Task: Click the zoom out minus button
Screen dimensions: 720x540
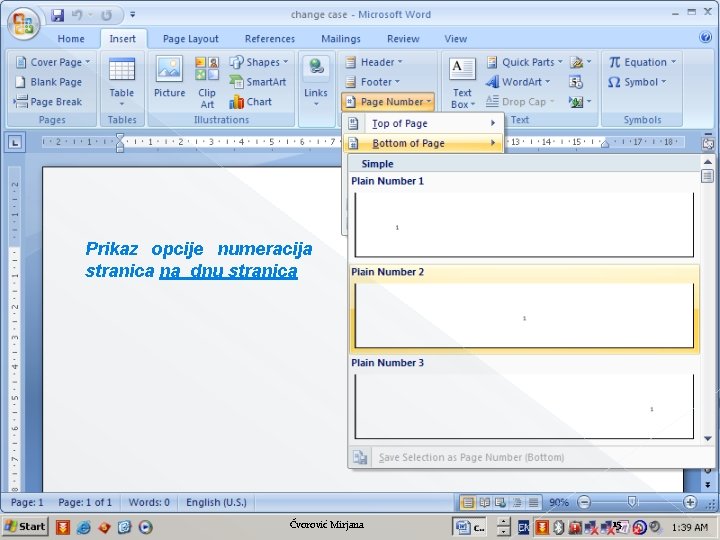Action: (584, 502)
